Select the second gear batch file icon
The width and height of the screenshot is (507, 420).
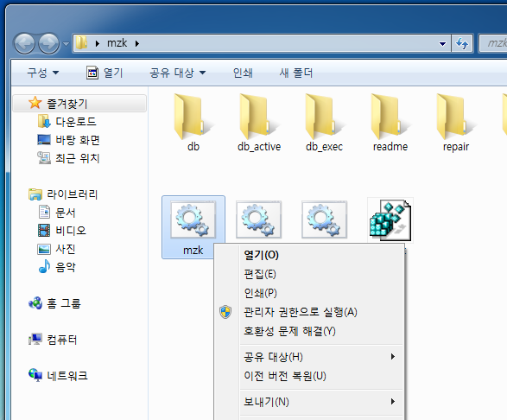click(x=259, y=220)
